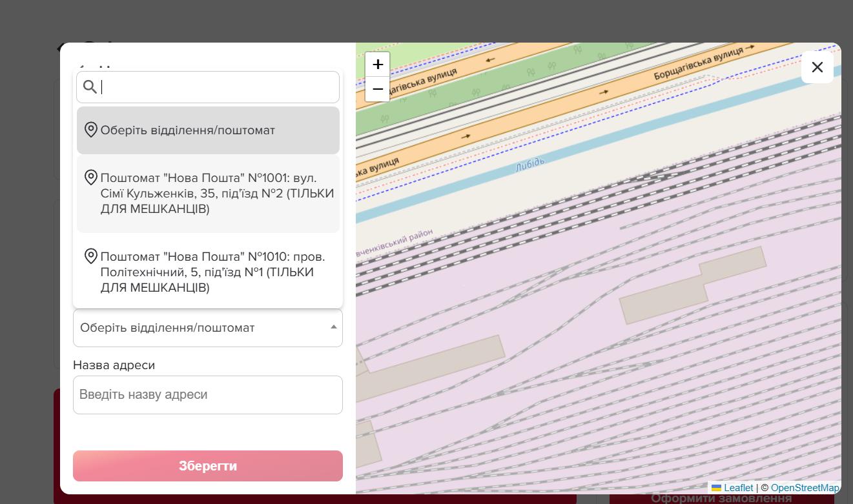The image size is (853, 504).
Task: Zoom in the map with the plus button
Action: (378, 65)
